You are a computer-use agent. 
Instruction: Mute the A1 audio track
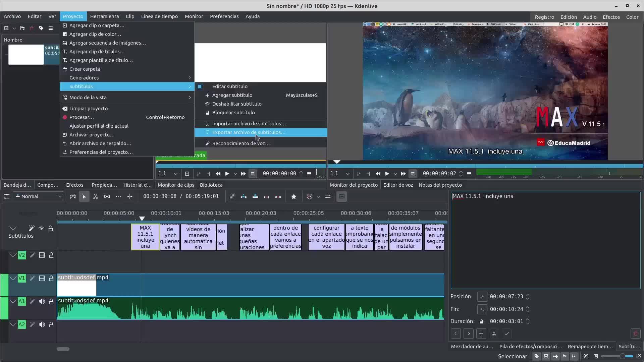click(42, 301)
